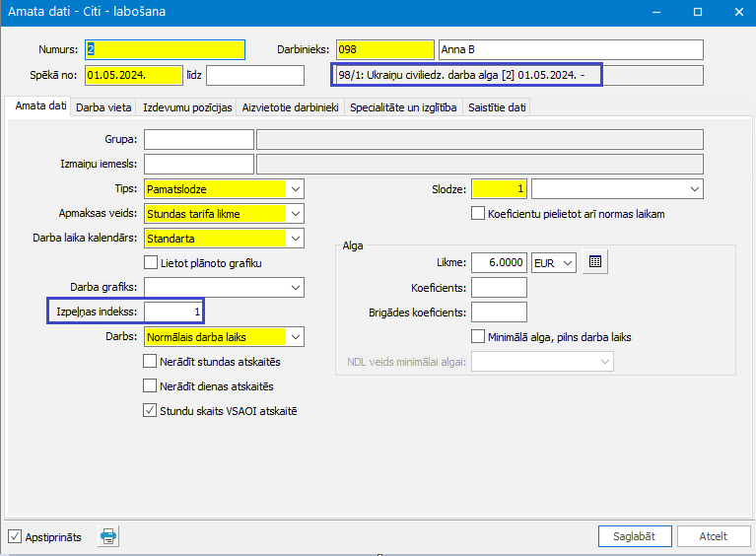The height and width of the screenshot is (556, 756).
Task: Focus the Izpeļņas indekss field
Action: (172, 312)
